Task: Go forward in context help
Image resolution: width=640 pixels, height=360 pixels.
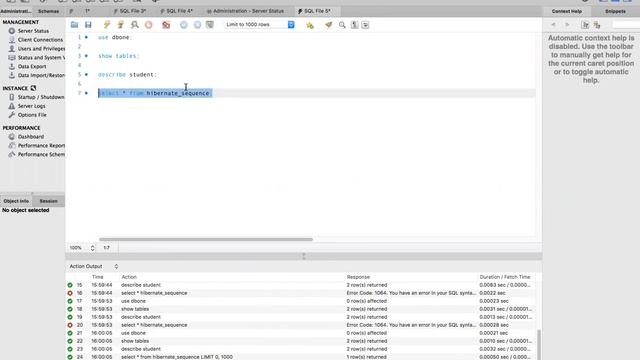Action: tap(567, 25)
